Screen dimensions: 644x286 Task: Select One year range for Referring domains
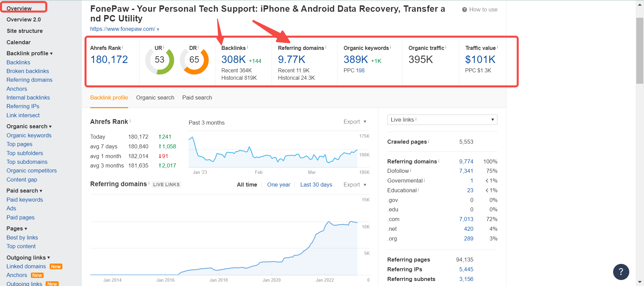click(279, 185)
